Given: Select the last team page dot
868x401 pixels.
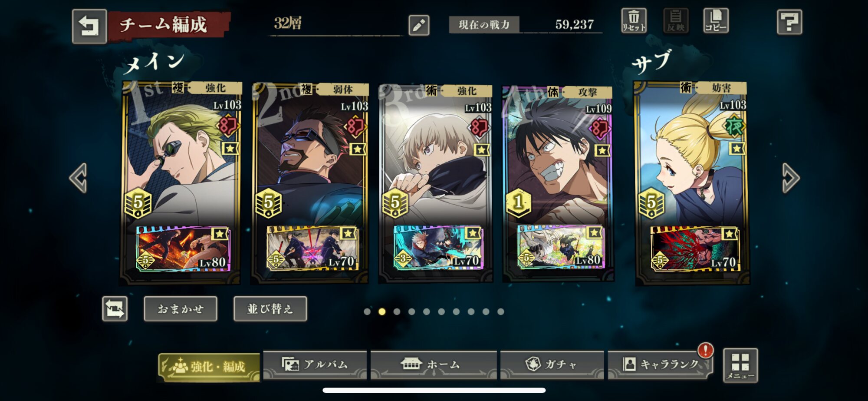Looking at the screenshot, I should 501,312.
